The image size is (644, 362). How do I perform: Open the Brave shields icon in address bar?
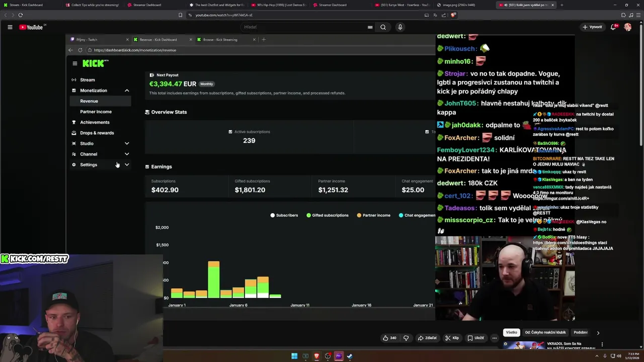[453, 15]
